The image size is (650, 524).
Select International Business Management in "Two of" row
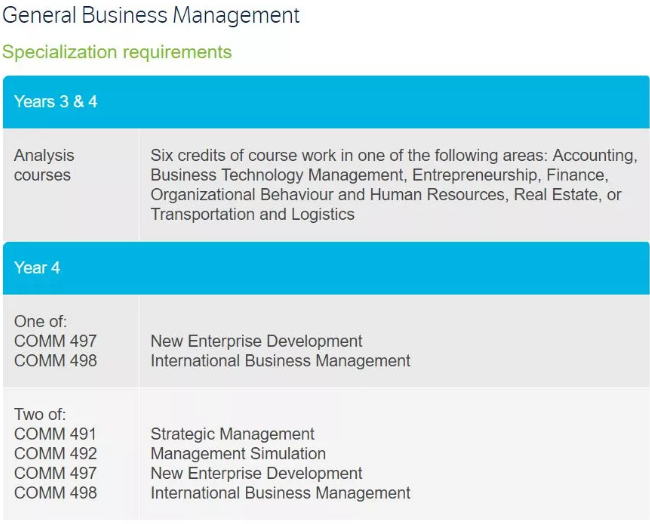coord(280,493)
